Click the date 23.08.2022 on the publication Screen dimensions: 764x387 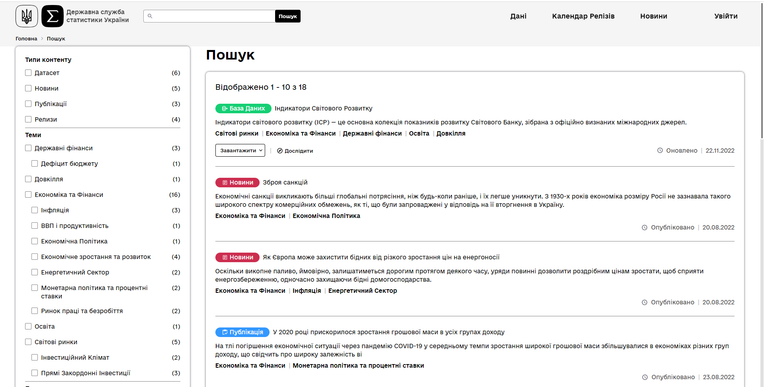pyautogui.click(x=718, y=377)
